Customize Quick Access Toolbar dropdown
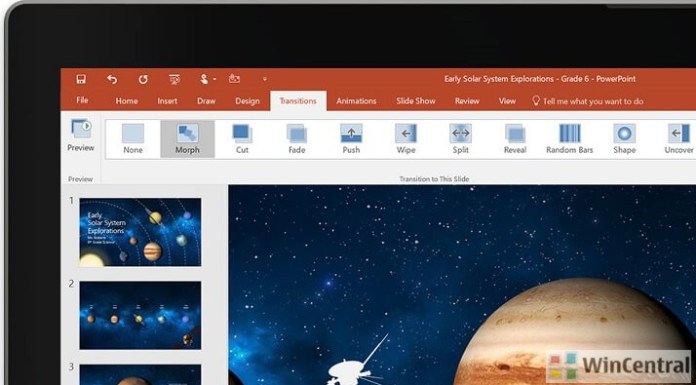Screen dimensions: 696x385 (265, 79)
